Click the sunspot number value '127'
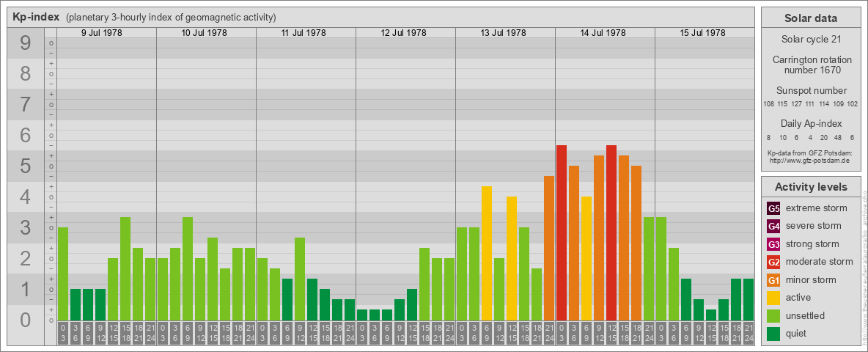 (797, 104)
